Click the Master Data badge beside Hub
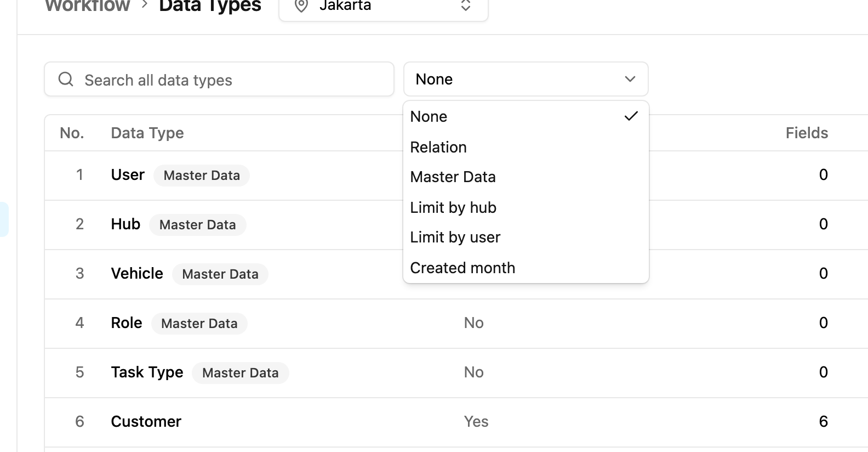 pos(198,225)
